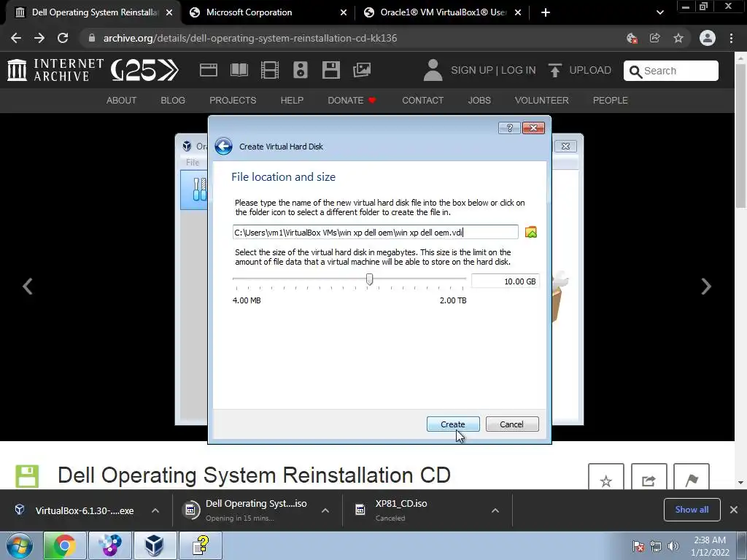
Task: Expand options for the Dell Operating Syst iso download
Action: (x=325, y=510)
